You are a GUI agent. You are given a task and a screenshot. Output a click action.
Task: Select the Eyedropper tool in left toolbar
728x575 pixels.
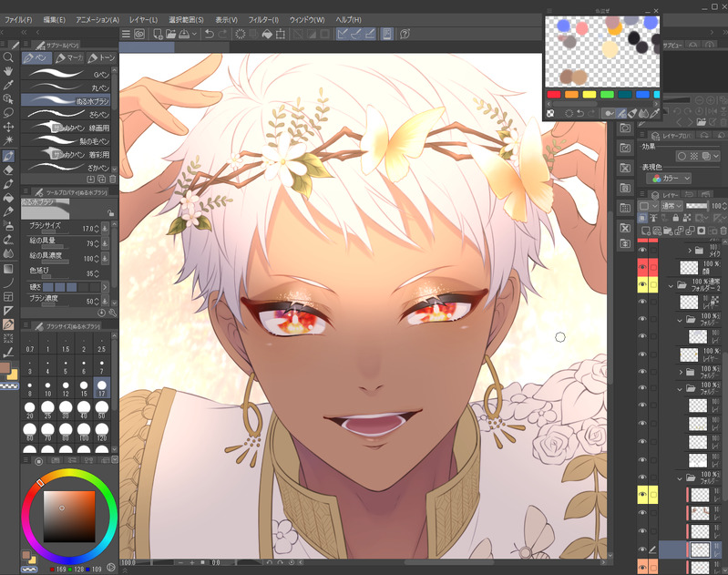(8, 85)
